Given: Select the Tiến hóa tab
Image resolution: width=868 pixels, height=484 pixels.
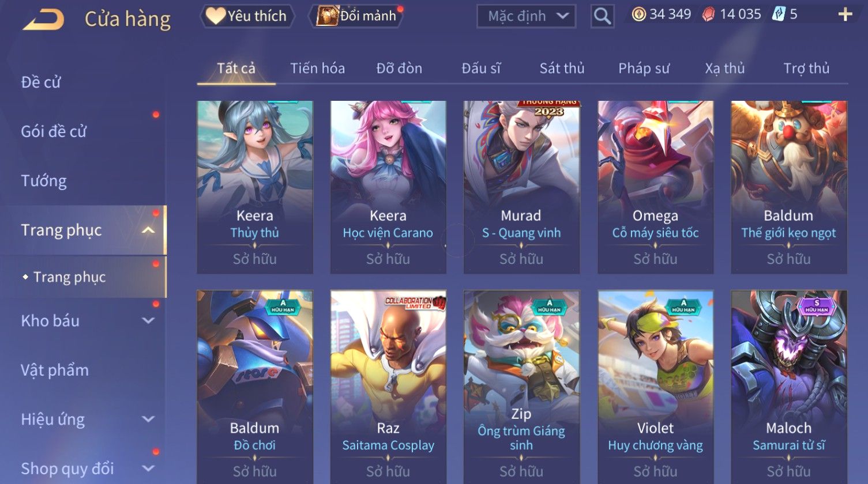Looking at the screenshot, I should (317, 69).
